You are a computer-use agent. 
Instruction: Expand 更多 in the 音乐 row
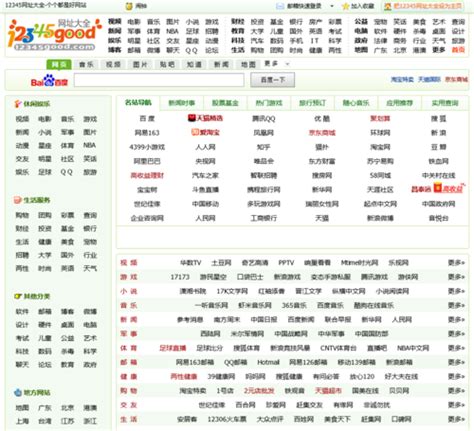(456, 305)
